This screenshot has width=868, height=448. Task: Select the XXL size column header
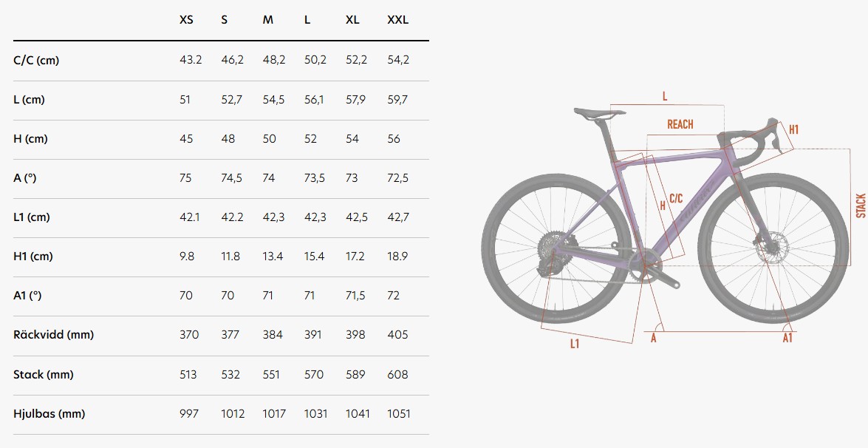coord(398,20)
